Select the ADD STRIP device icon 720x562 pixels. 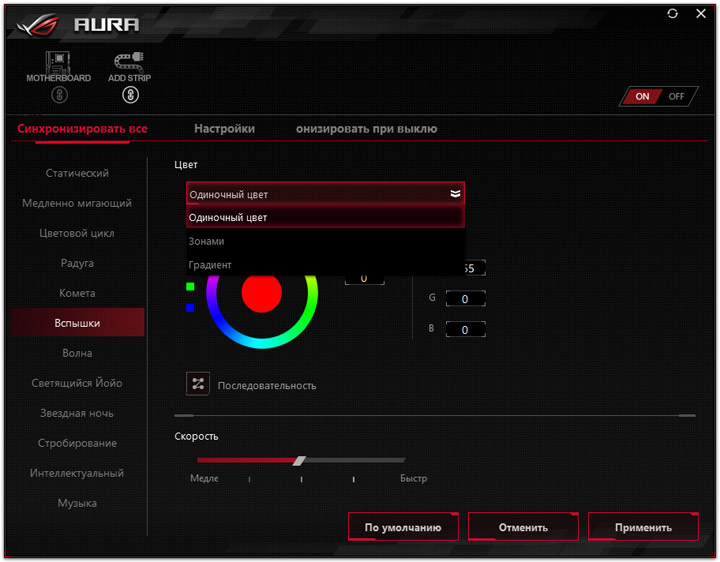coord(129,63)
